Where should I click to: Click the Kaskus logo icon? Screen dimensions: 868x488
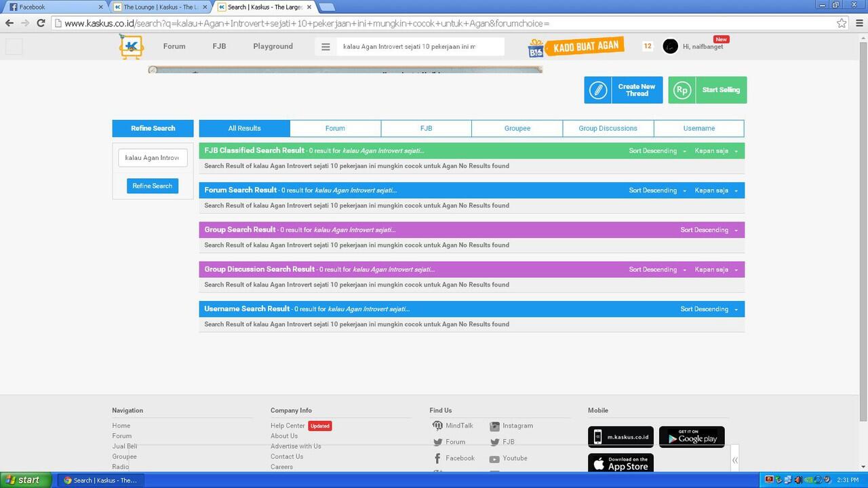pos(131,46)
